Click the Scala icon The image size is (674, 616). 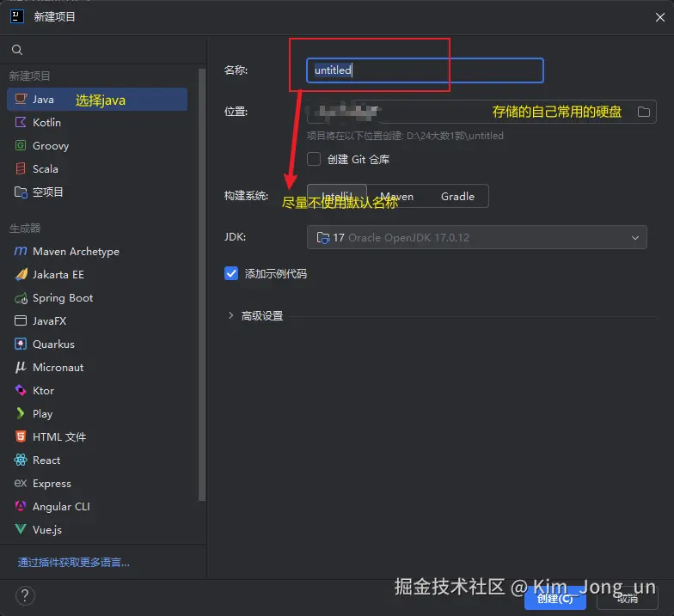[x=21, y=168]
